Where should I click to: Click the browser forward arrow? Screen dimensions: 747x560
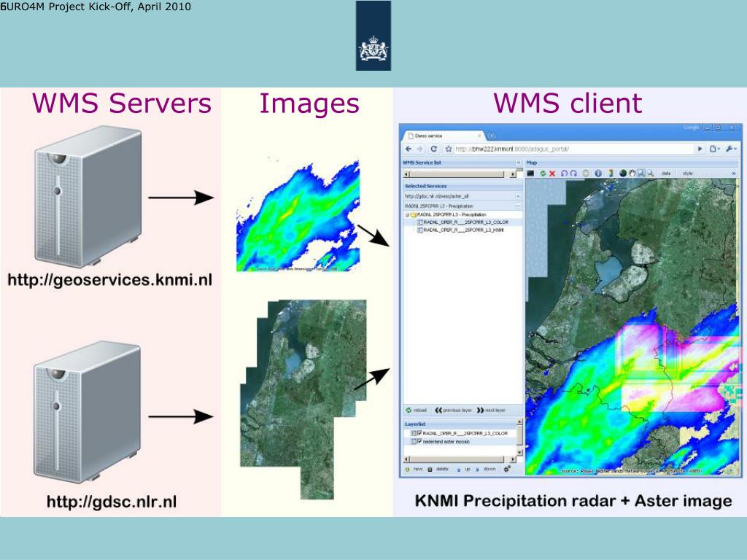click(419, 149)
